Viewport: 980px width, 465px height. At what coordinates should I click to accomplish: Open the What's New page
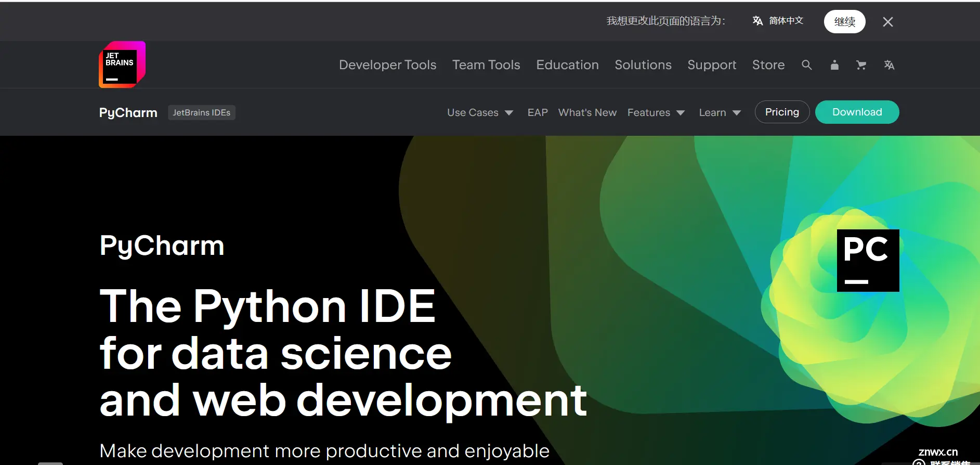tap(587, 112)
